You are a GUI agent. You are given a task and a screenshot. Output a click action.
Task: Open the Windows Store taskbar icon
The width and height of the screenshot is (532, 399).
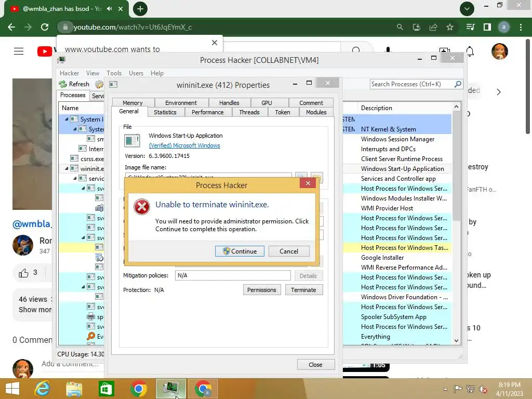click(106, 389)
